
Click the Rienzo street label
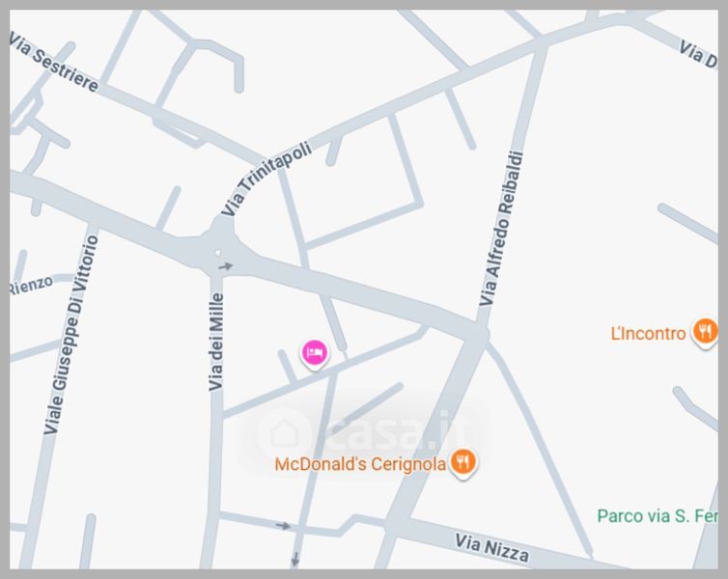[x=32, y=285]
